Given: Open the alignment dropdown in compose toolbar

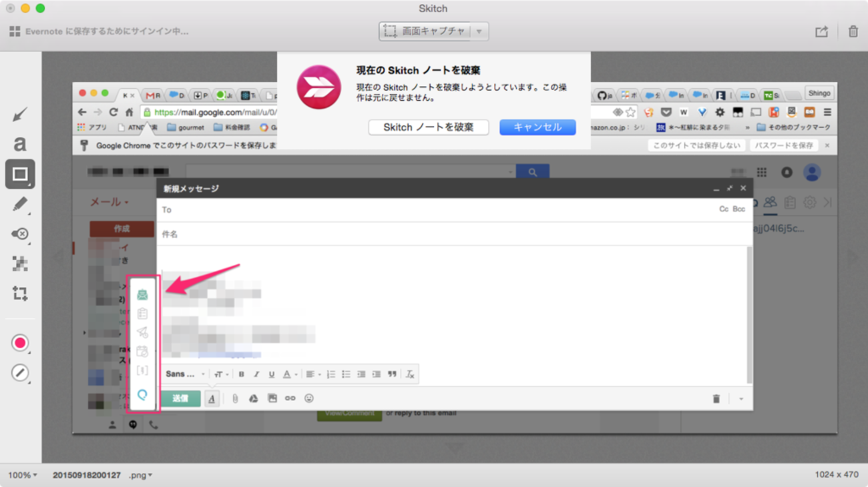Looking at the screenshot, I should click(312, 374).
